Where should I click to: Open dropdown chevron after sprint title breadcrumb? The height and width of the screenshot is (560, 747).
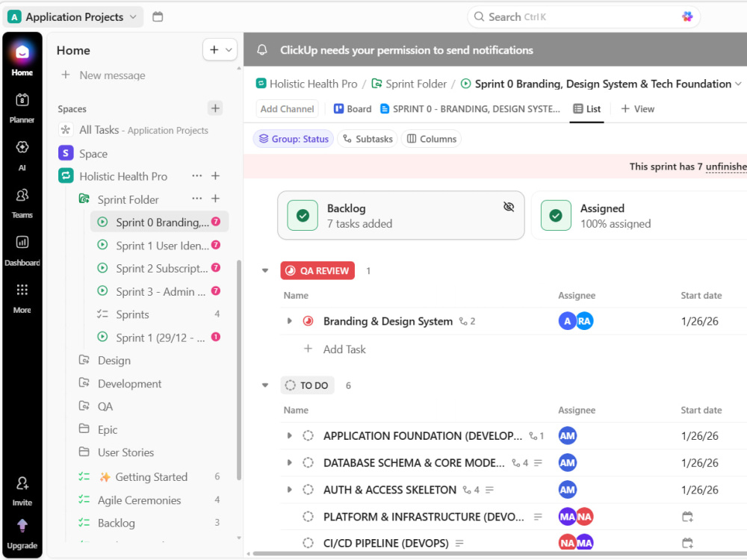738,84
